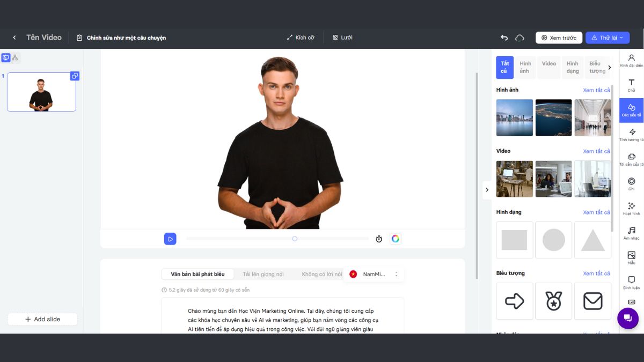Switch to slide list view
644x362 pixels.
6,57
